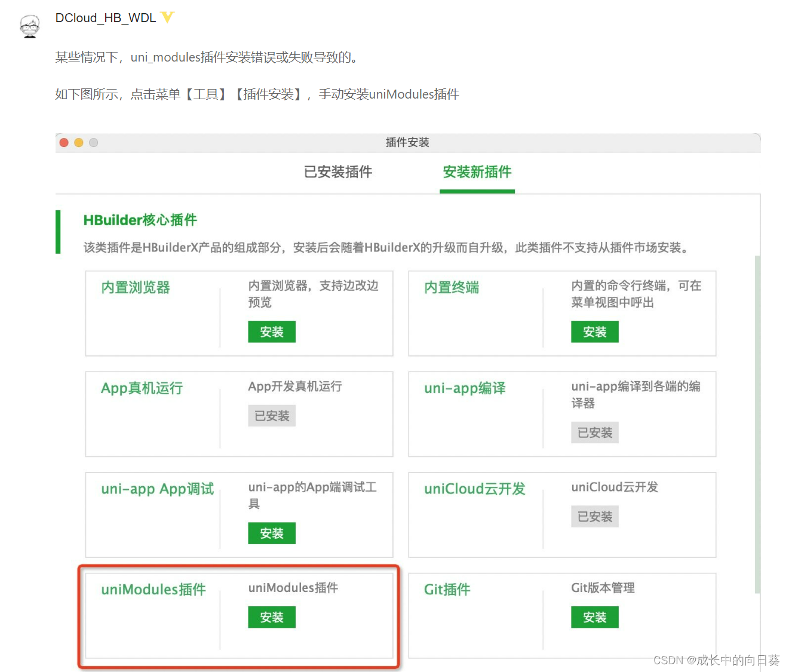This screenshot has height=672, width=789.
Task: Click the uniCloud云开发 plugin title
Action: 475,489
